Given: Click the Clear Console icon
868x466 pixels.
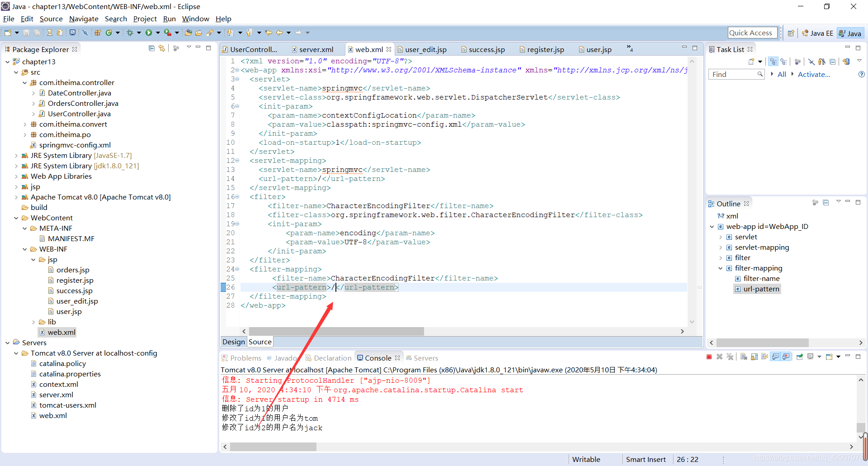Looking at the screenshot, I should tap(744, 357).
